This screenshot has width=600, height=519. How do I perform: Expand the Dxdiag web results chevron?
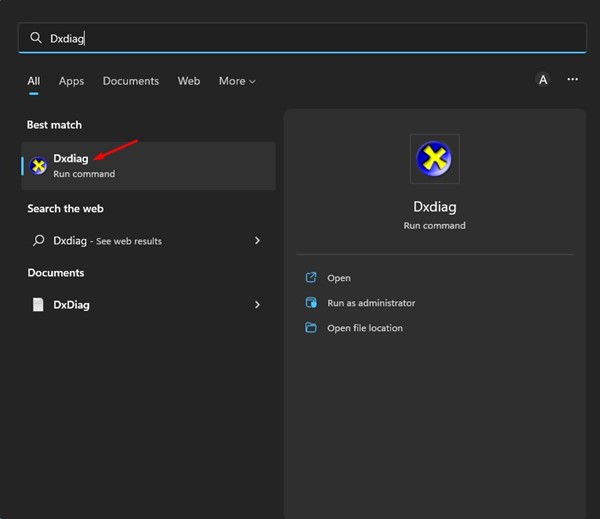tap(258, 241)
